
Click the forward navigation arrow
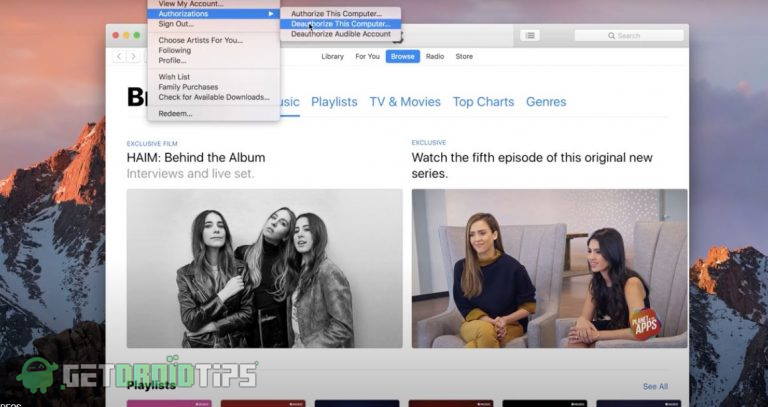tap(133, 56)
